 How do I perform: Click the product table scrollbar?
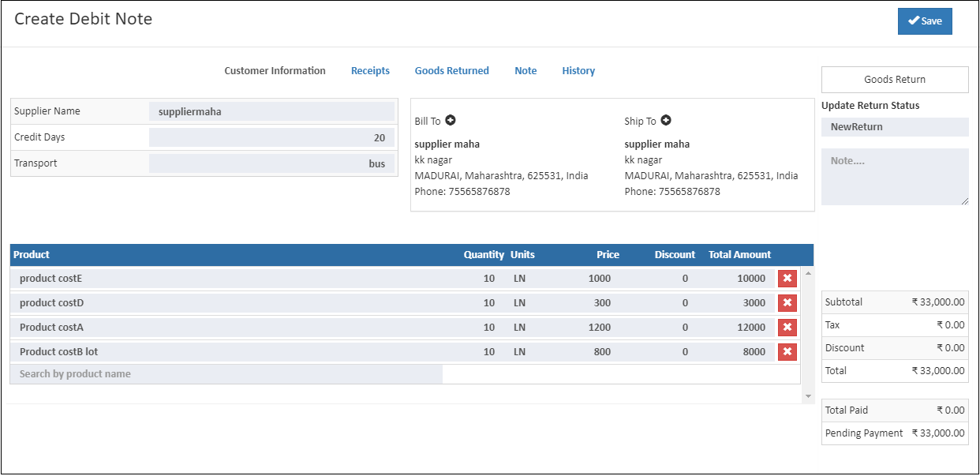pyautogui.click(x=807, y=332)
